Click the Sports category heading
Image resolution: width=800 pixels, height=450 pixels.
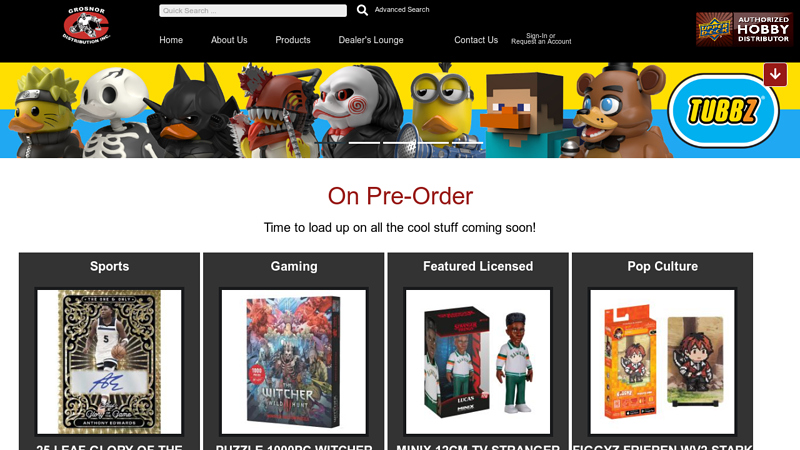(x=109, y=266)
